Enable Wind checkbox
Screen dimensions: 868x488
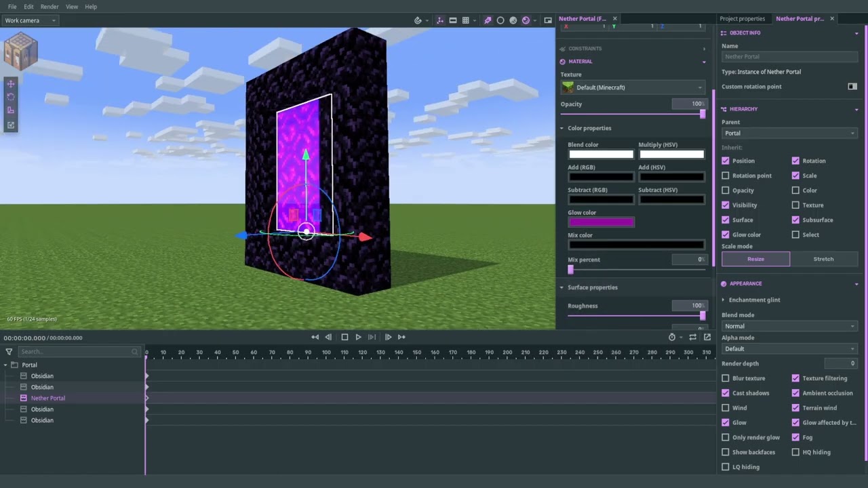coord(726,408)
